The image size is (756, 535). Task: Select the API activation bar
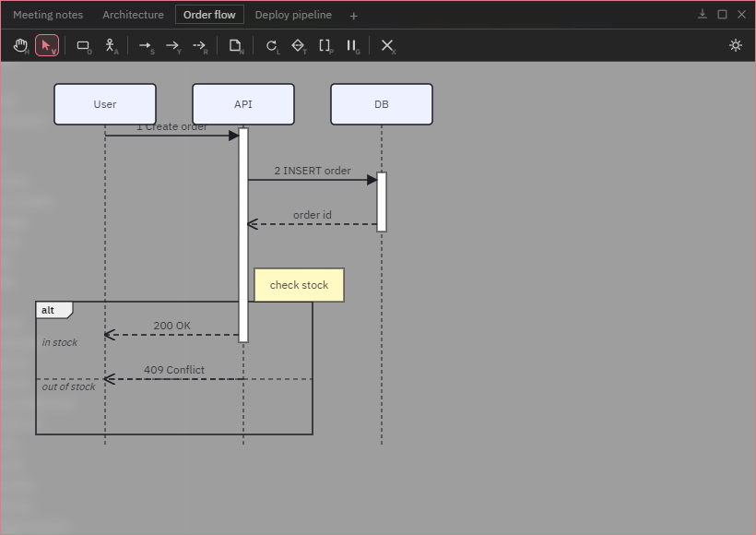pyautogui.click(x=243, y=235)
